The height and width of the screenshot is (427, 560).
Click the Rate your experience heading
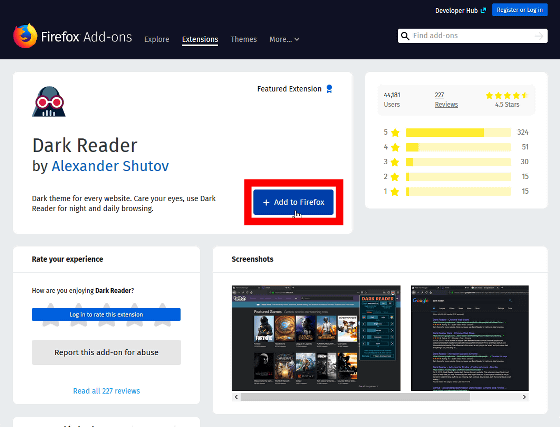68,259
